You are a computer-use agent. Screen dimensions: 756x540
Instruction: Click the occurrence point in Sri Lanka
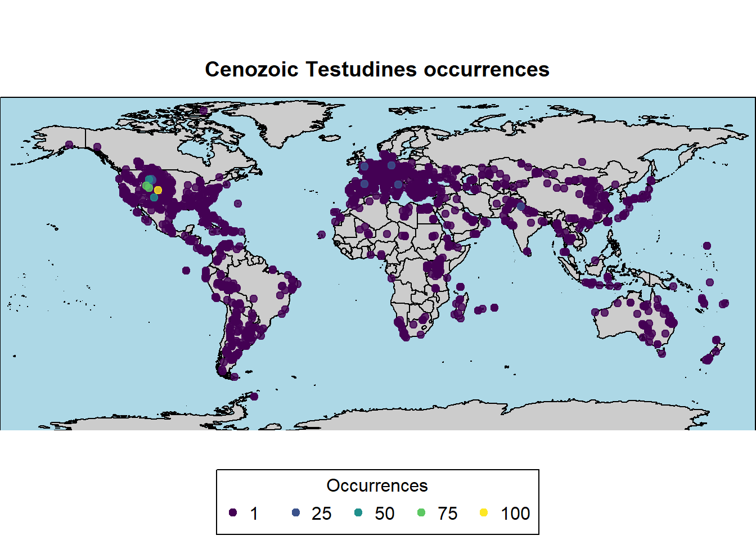[528, 251]
